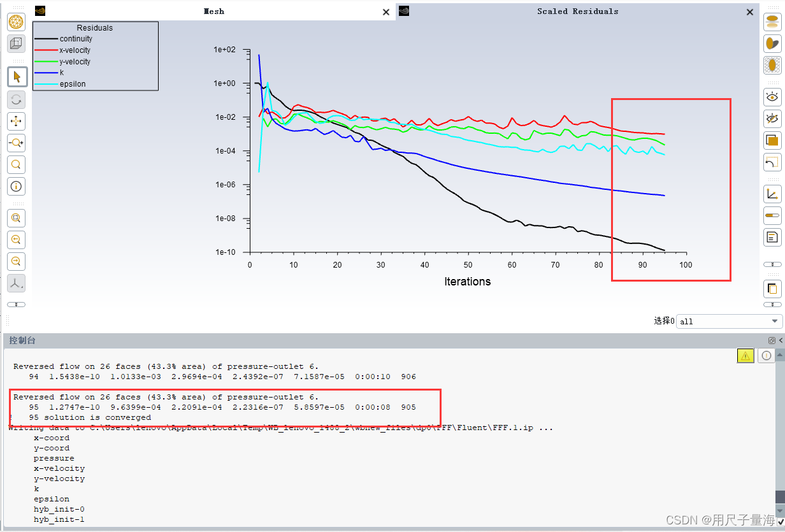Image resolution: width=785 pixels, height=532 pixels.
Task: Select the arrow pointer tool
Action: point(17,77)
